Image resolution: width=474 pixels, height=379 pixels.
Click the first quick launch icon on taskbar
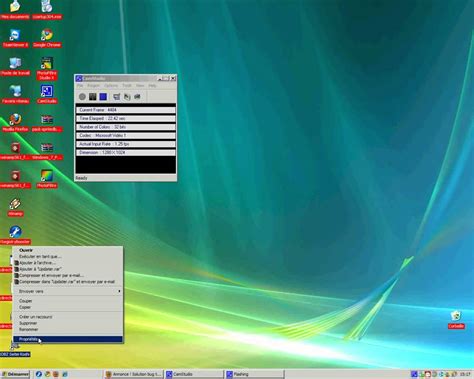[x=38, y=374]
